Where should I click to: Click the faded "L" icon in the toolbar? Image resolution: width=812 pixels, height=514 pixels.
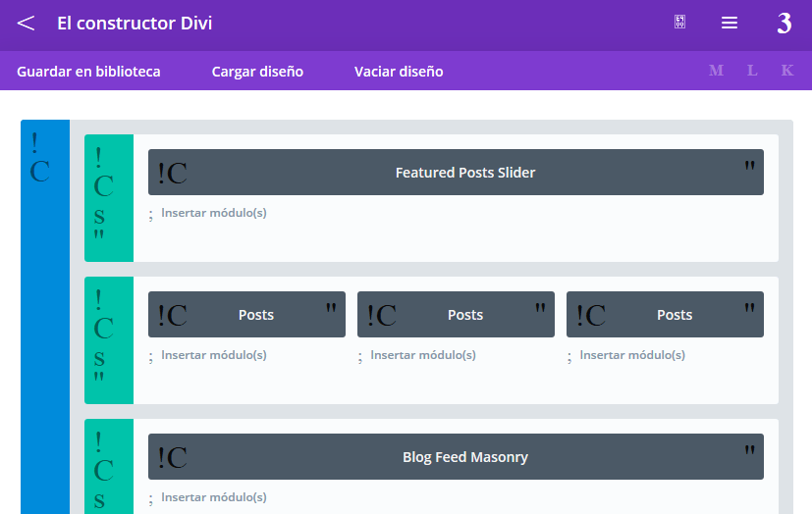[752, 71]
